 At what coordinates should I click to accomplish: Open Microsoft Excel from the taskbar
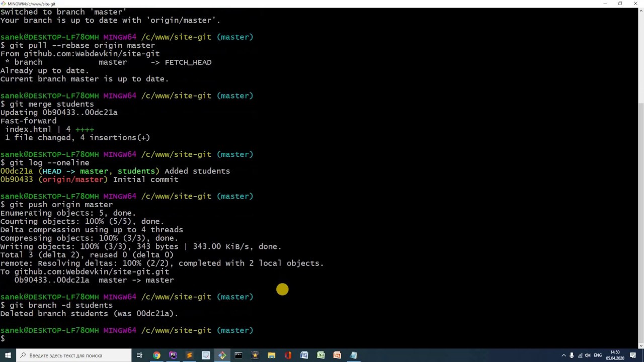[320, 355]
